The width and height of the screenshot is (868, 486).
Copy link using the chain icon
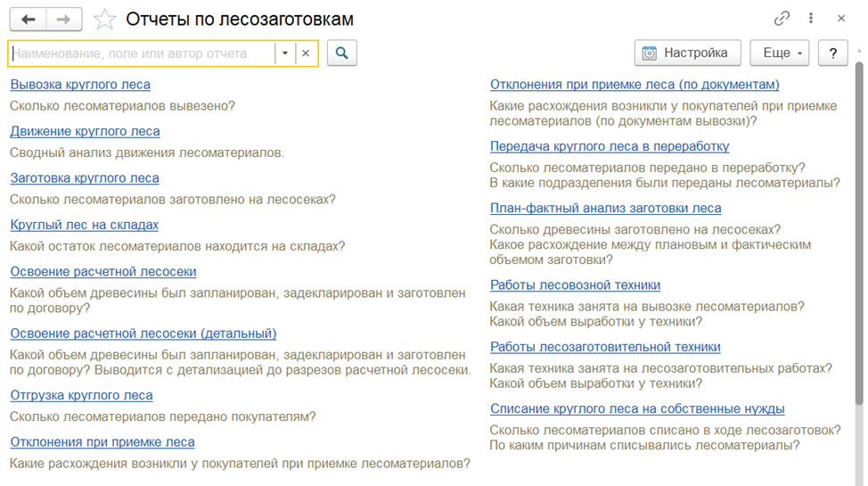[x=782, y=19]
